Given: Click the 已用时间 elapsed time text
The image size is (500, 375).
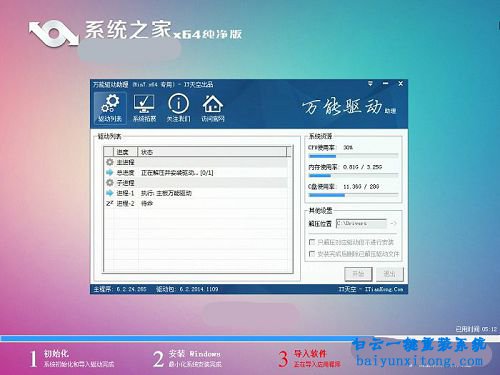Looking at the screenshot, I should coord(476,329).
